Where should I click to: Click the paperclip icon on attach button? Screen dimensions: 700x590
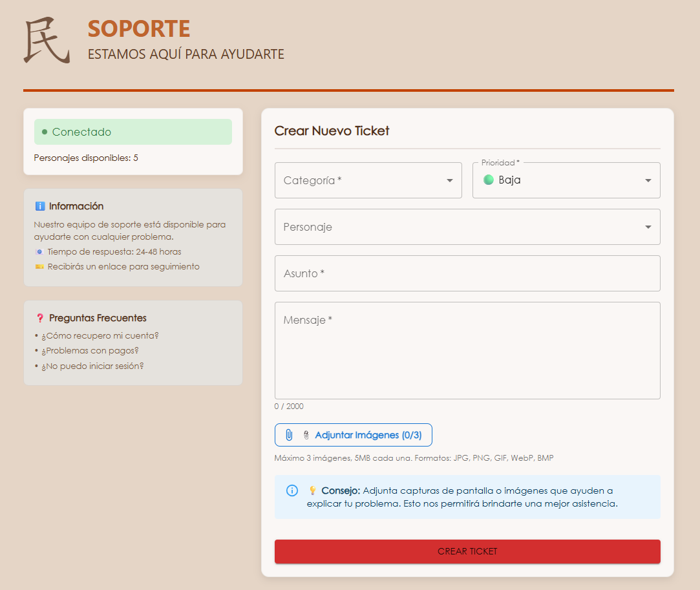pyautogui.click(x=290, y=435)
